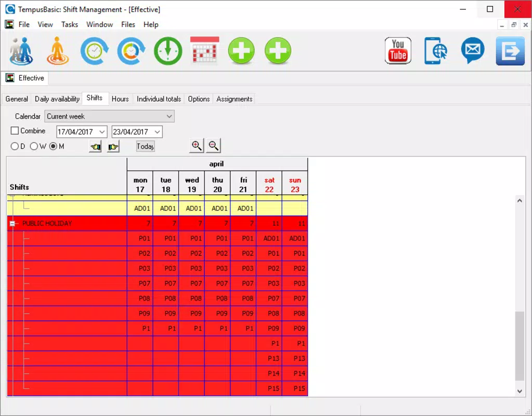The height and width of the screenshot is (416, 532).
Task: Minimize the inner document window
Action: tap(502, 25)
